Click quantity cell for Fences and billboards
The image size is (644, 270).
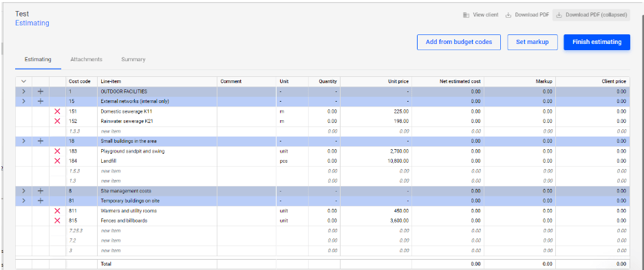pyautogui.click(x=324, y=221)
